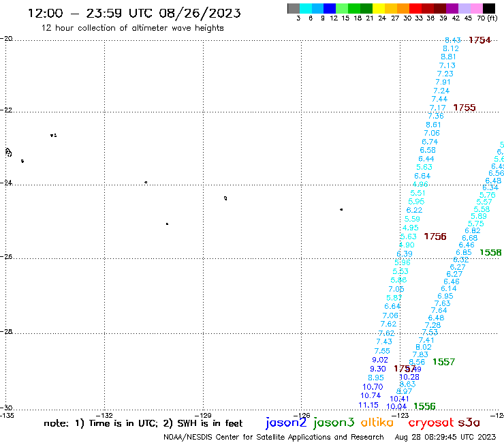Select pass label 1756

coord(435,236)
